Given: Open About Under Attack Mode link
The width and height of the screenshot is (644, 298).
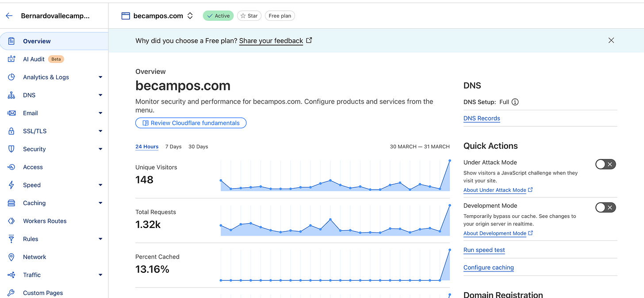Looking at the screenshot, I should coord(495,190).
